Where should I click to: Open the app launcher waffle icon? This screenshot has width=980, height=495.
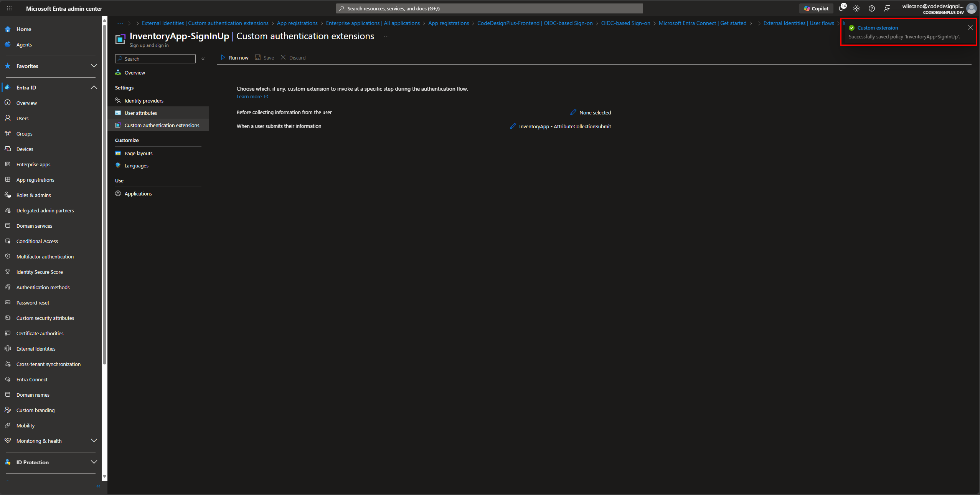coord(9,8)
